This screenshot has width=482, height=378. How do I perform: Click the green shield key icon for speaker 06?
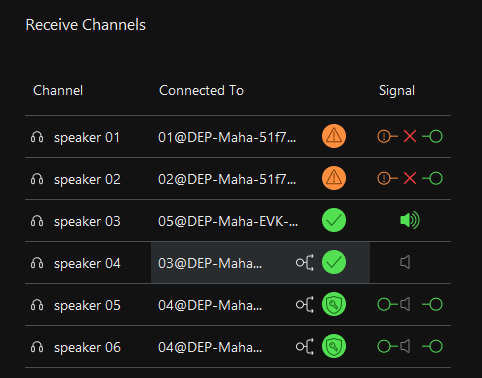[x=334, y=346]
